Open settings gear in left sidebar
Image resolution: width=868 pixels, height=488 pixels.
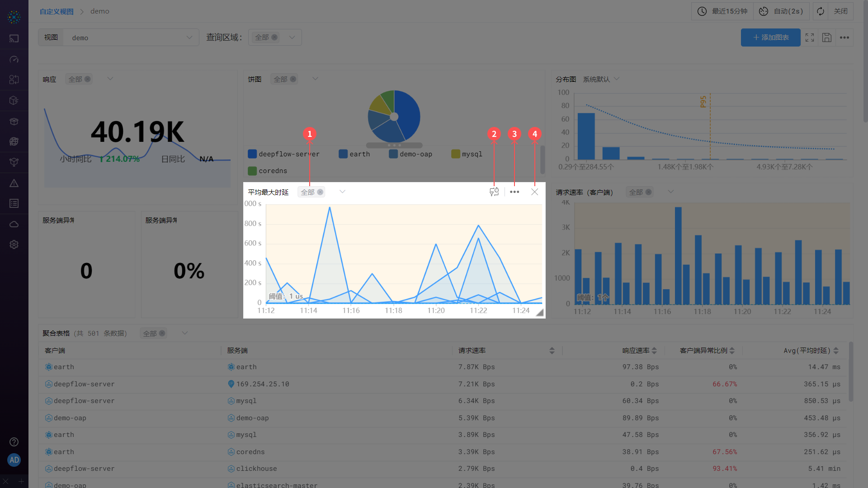pyautogui.click(x=14, y=244)
